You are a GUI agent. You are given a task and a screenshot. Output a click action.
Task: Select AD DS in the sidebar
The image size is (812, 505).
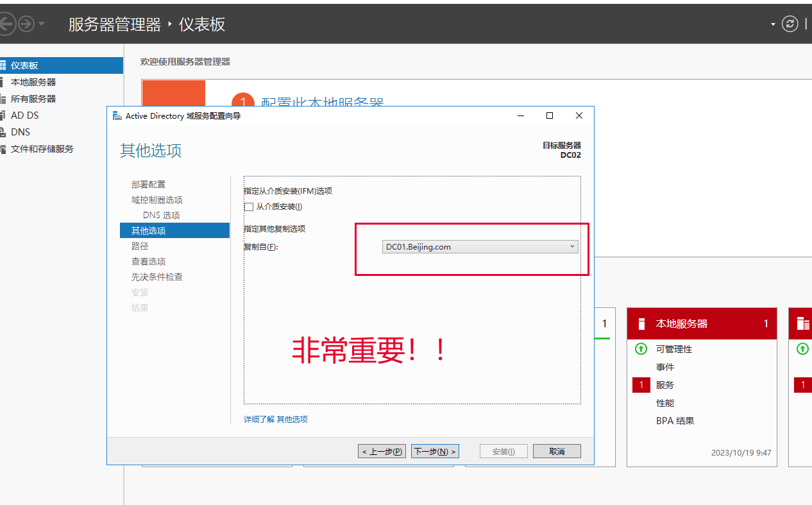(x=24, y=116)
